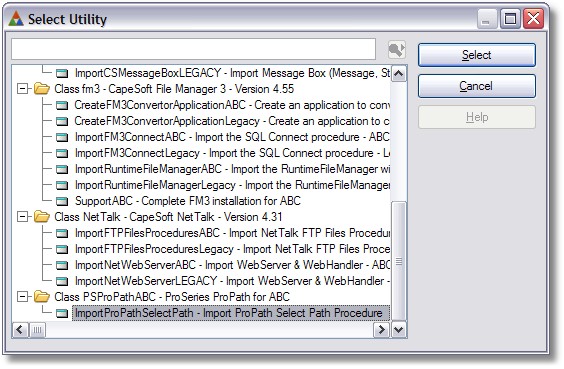Select highlighted ImportProPathSelectPath row text
Screen dimensions: 564x369
[231, 313]
